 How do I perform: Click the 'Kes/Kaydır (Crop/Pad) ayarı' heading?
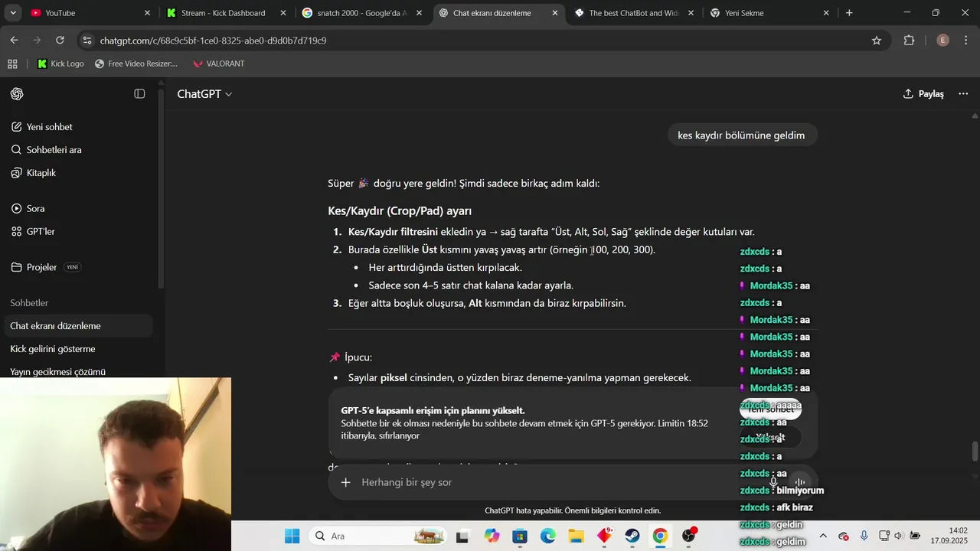[x=400, y=211]
